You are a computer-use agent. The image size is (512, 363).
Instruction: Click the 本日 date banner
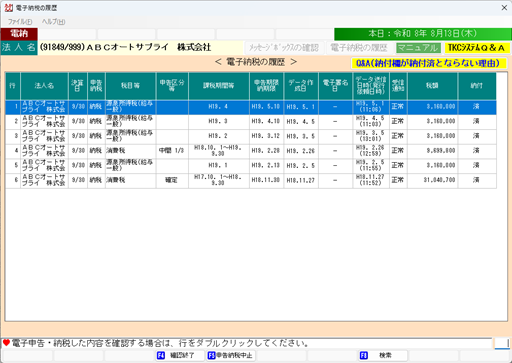tap(423, 34)
